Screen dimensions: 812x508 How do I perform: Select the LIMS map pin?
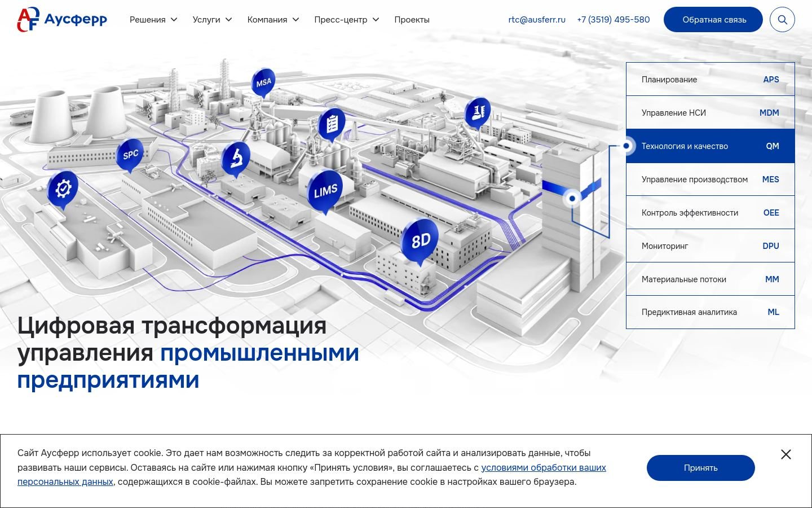[325, 191]
